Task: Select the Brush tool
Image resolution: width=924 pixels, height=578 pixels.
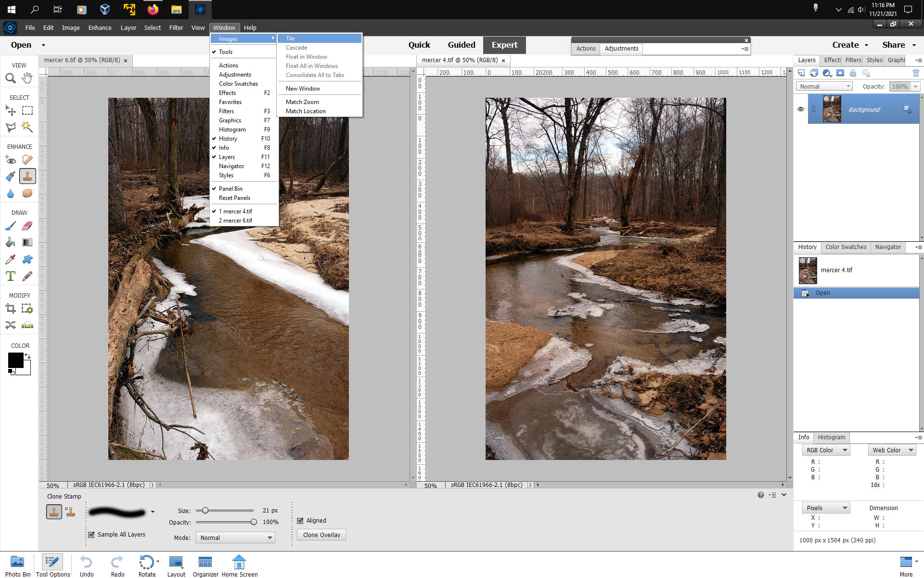Action: click(x=11, y=225)
